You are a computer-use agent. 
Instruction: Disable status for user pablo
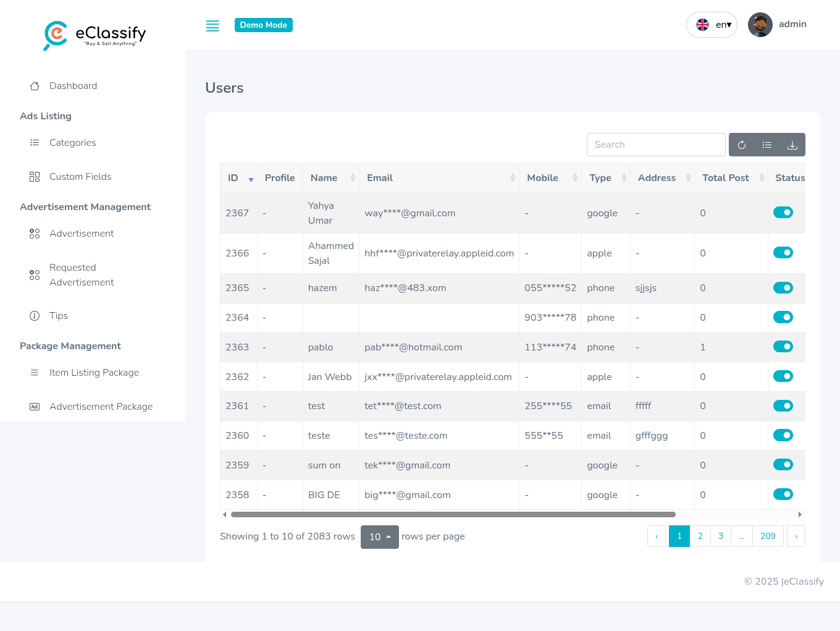(x=783, y=347)
